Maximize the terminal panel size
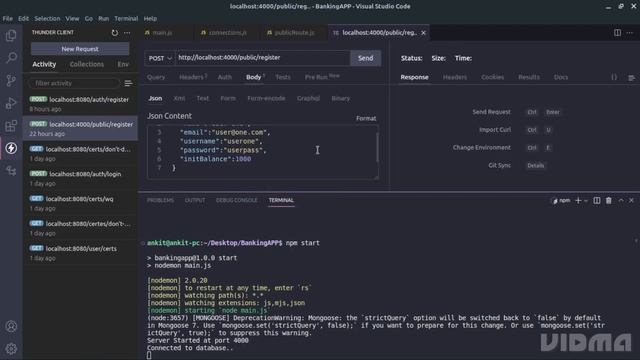 click(621, 200)
